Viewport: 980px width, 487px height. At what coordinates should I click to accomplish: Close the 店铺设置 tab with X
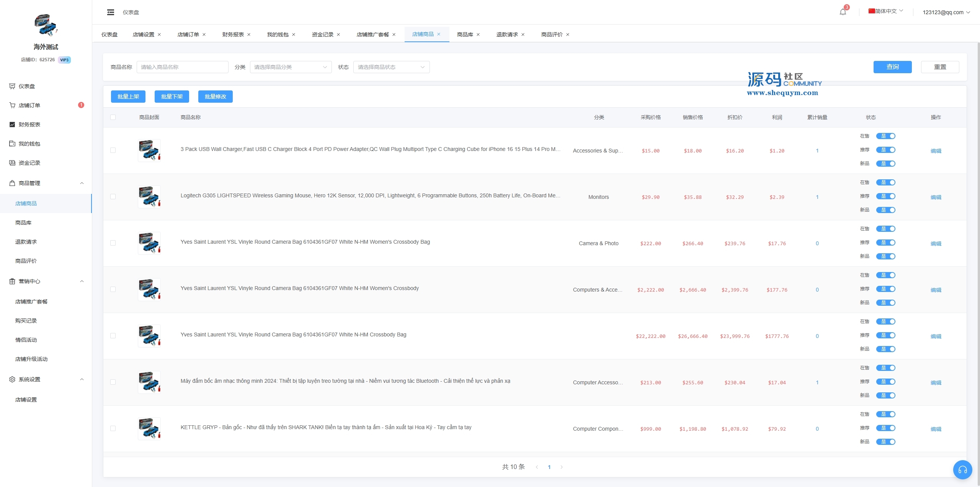click(x=159, y=34)
